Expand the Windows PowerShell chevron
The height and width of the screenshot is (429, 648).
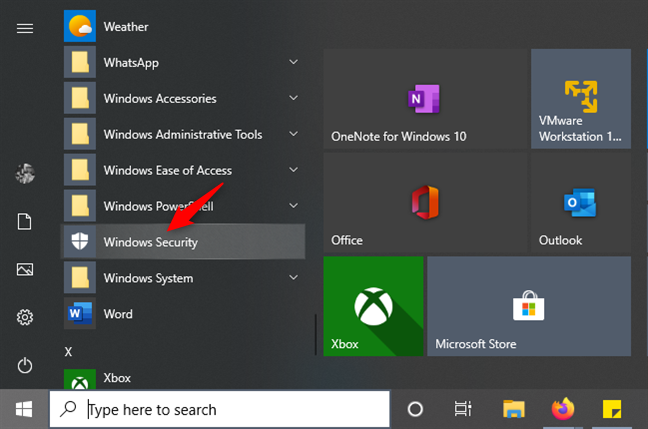click(x=293, y=206)
